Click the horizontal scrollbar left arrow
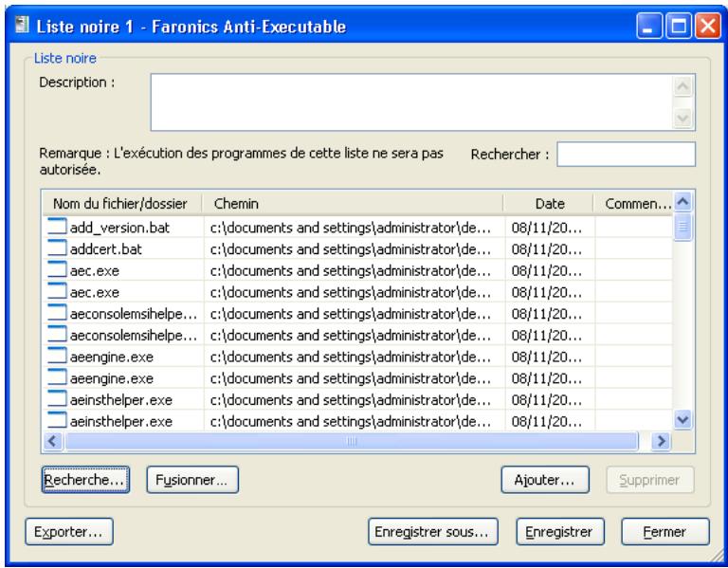This screenshot has height=568, width=728. [53, 441]
